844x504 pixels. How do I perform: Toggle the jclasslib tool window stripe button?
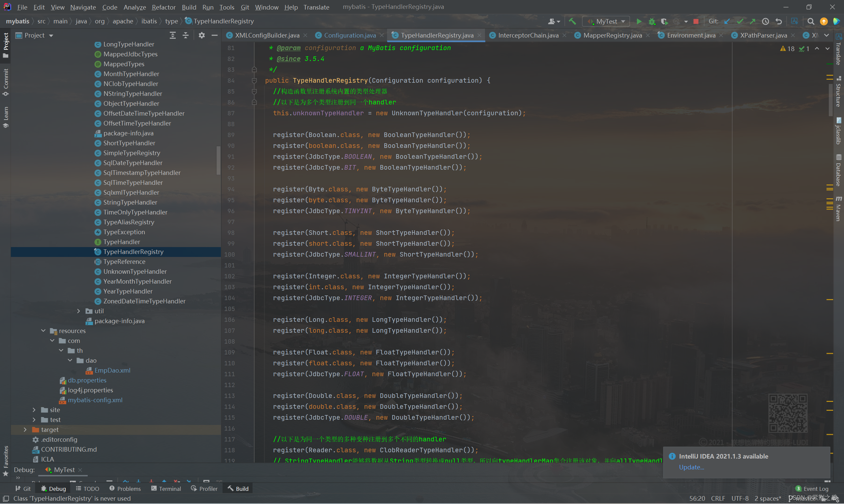(x=839, y=131)
